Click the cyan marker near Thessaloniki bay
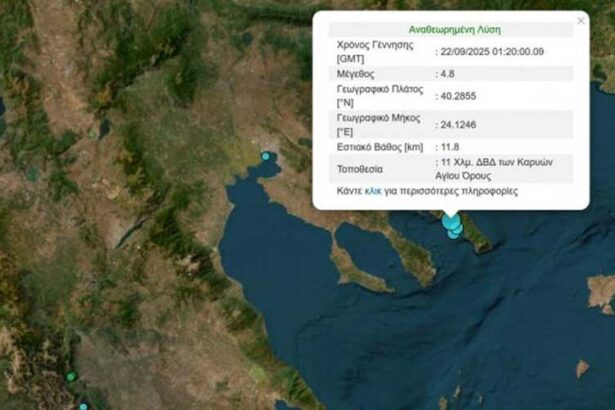The width and height of the screenshot is (615, 410). [265, 156]
